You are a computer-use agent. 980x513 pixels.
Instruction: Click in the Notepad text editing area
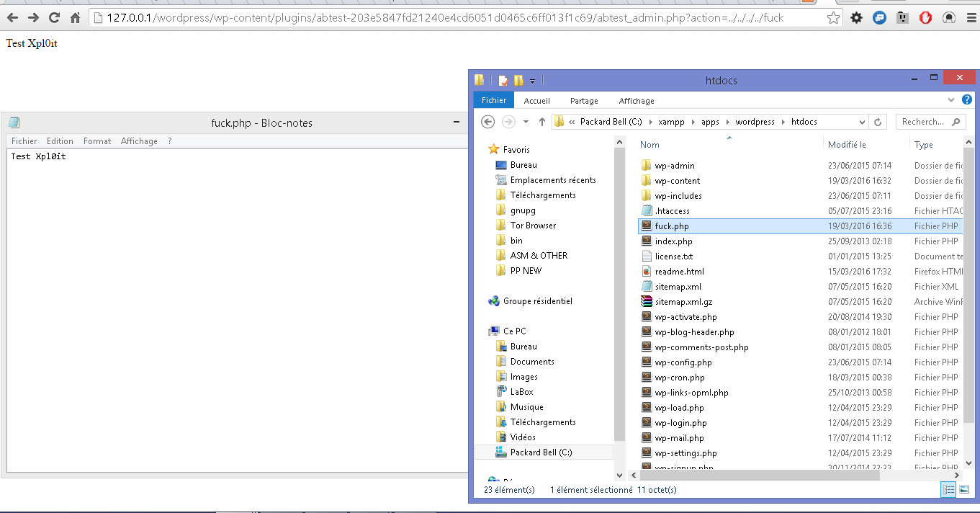238,311
